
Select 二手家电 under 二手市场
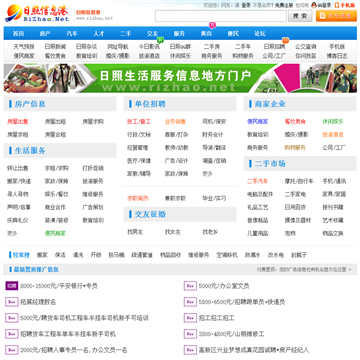coord(295,194)
